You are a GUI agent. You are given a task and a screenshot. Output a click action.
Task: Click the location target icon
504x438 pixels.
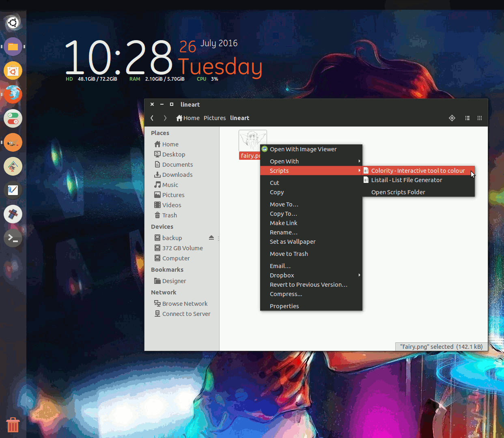point(452,118)
